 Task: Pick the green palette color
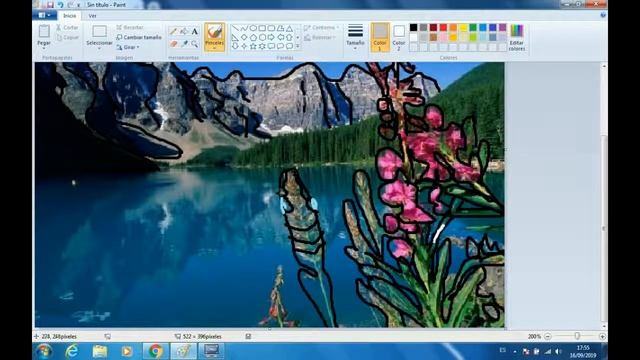(x=473, y=28)
